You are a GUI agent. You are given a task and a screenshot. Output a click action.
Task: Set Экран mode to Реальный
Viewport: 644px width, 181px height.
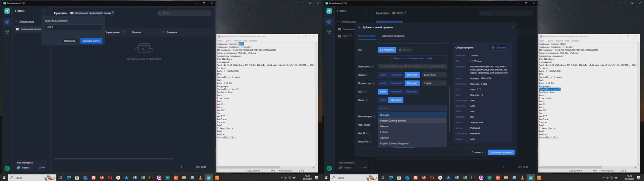[396, 75]
